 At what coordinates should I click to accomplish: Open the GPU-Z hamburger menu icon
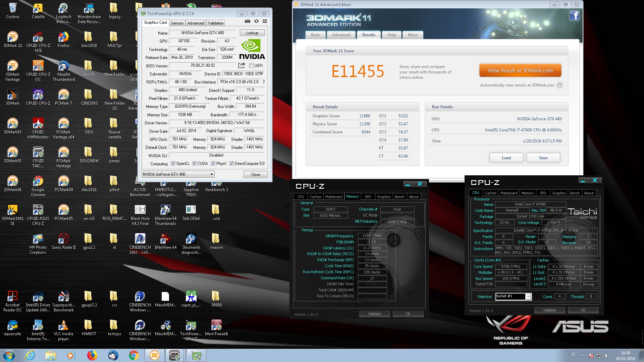265,21
